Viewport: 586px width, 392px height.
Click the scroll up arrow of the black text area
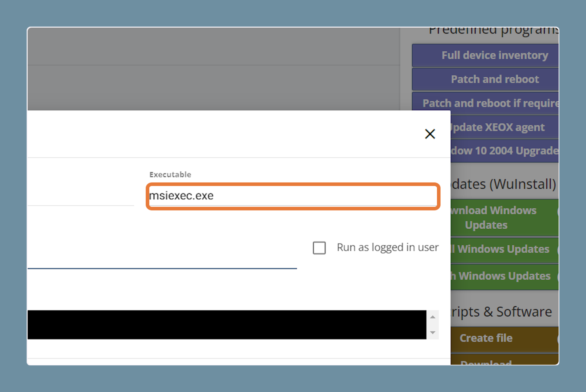click(433, 317)
